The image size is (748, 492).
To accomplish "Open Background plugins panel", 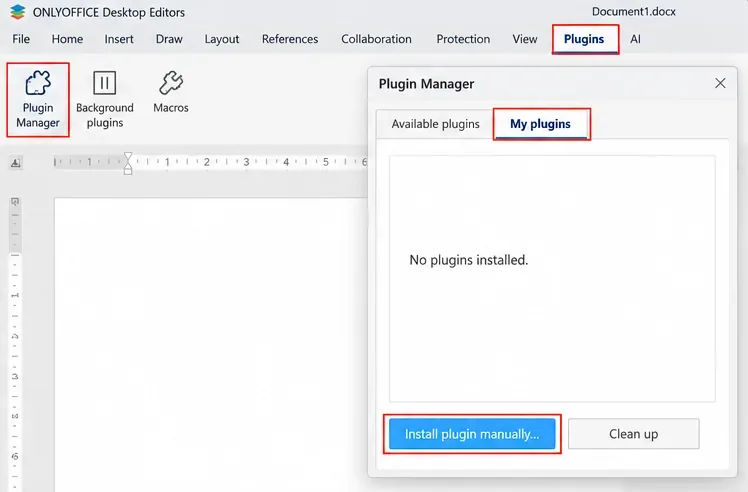I will pos(104,100).
